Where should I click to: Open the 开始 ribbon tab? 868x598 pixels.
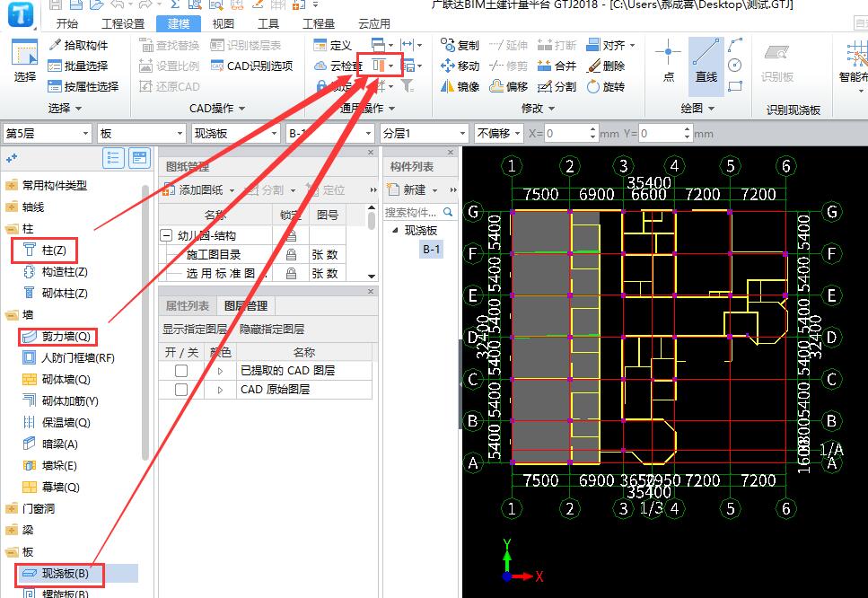pos(67,24)
